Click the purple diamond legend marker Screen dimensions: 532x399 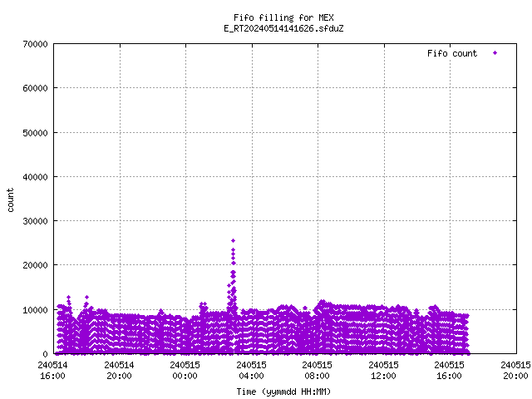click(495, 53)
